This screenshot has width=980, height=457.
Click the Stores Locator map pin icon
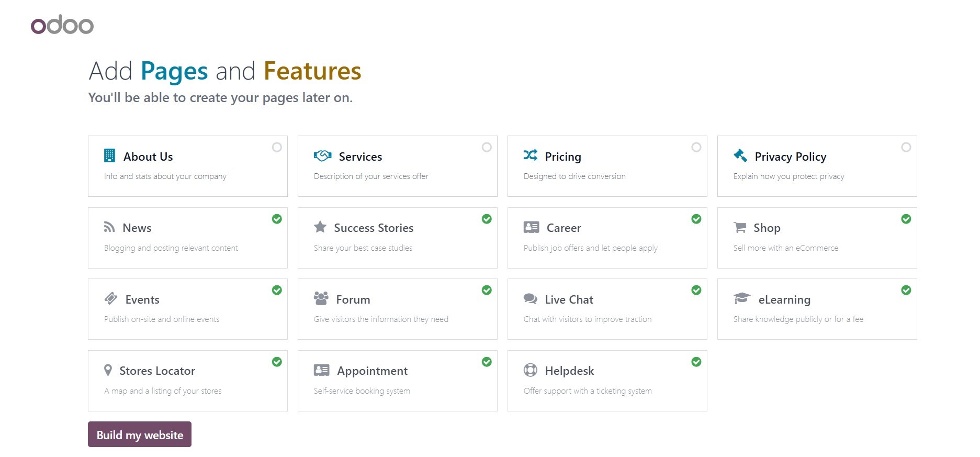click(x=108, y=370)
